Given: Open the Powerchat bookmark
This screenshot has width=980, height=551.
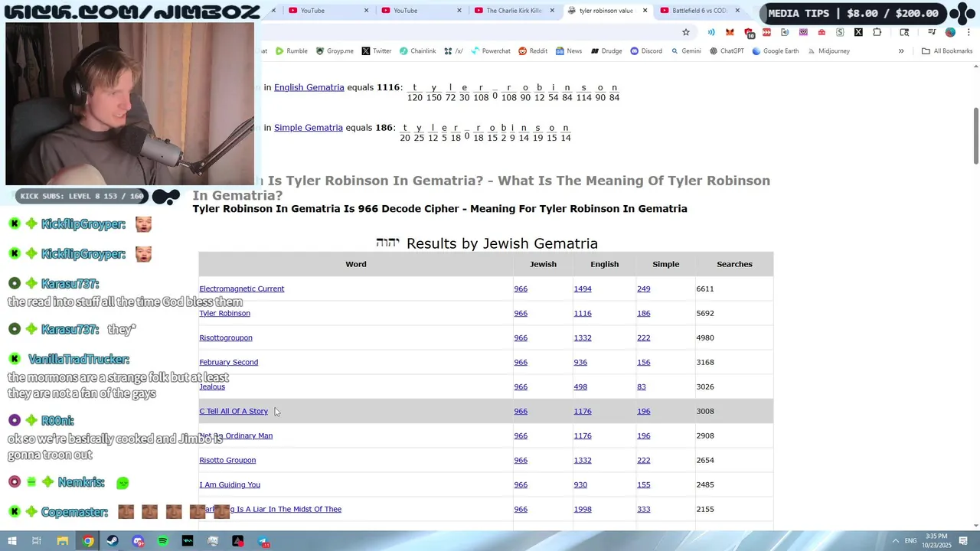Looking at the screenshot, I should [x=491, y=51].
